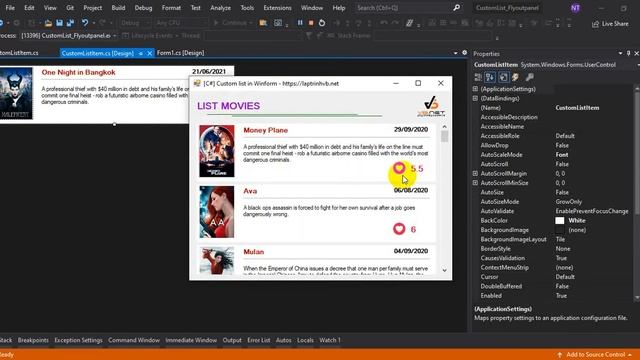Expand the AutoScrollMargin property
This screenshot has width=640, height=360.
click(475, 173)
